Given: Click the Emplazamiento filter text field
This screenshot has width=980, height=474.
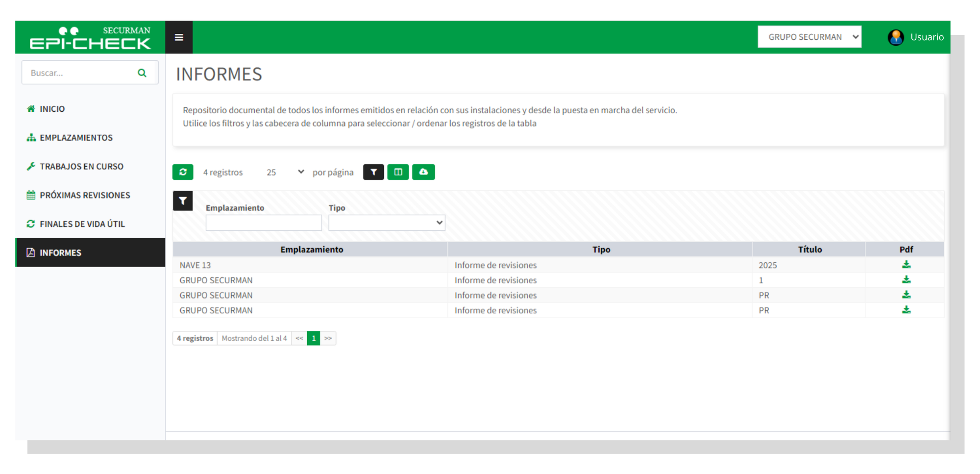Looking at the screenshot, I should point(264,223).
